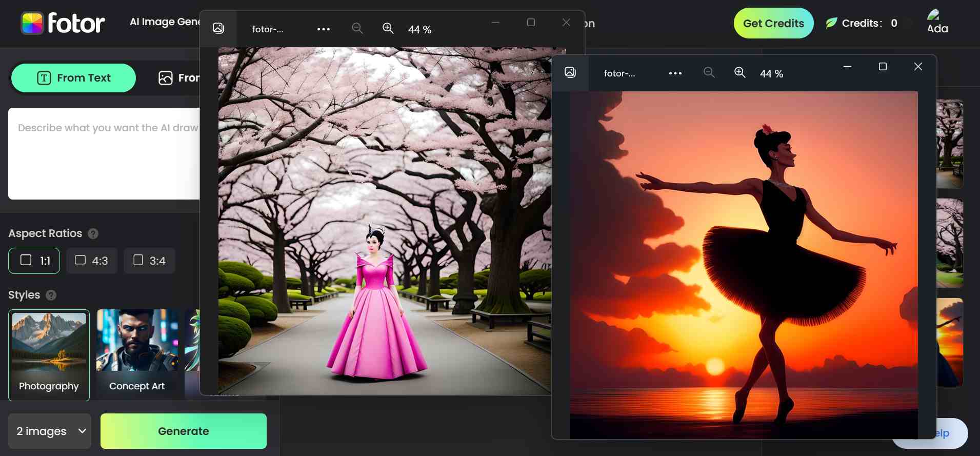Pick the 3:4 aspect ratio
This screenshot has height=456, width=980.
pos(149,261)
